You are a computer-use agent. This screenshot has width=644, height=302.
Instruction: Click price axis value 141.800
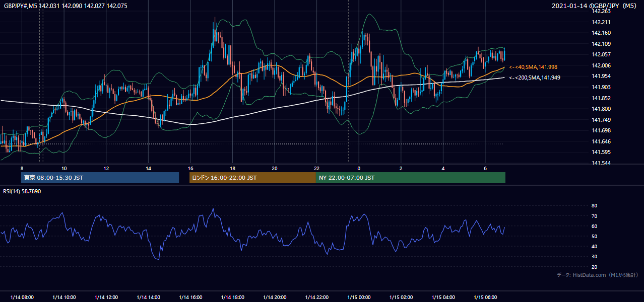click(602, 109)
